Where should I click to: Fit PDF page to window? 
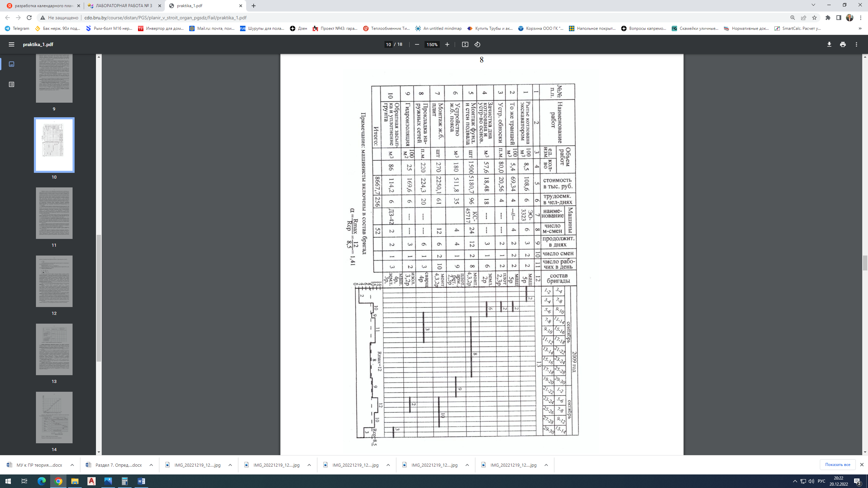coord(465,44)
